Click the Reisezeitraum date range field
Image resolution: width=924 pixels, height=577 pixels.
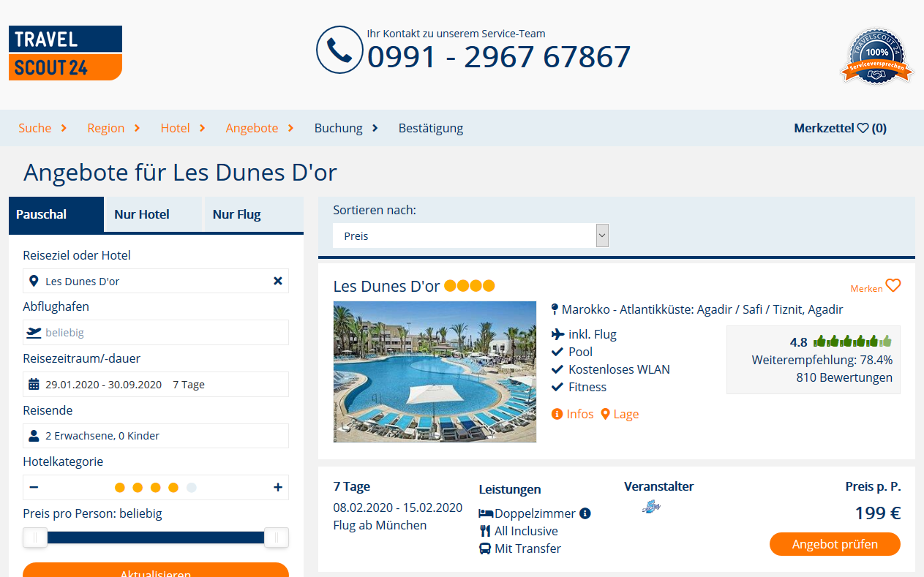156,384
